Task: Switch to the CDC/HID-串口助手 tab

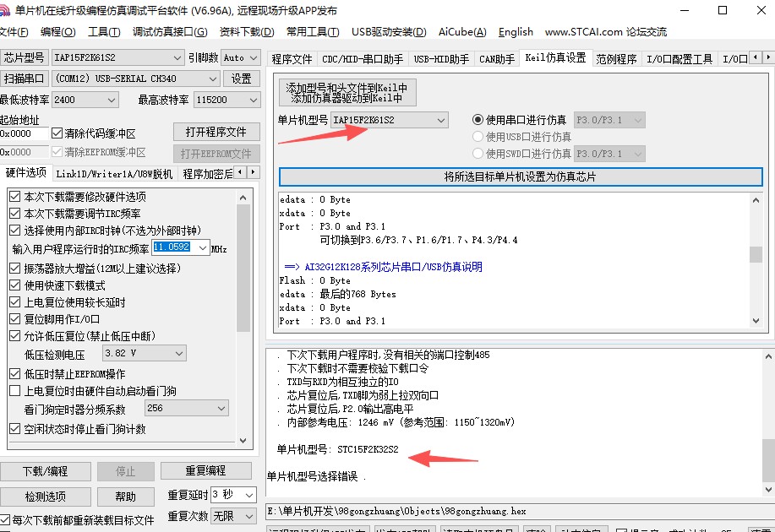Action: 363,59
